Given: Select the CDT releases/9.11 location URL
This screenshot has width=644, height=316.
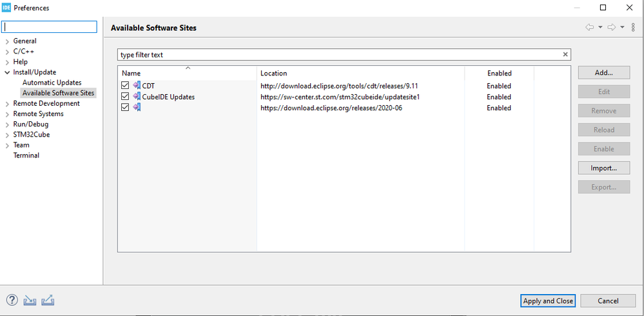Looking at the screenshot, I should tap(339, 86).
